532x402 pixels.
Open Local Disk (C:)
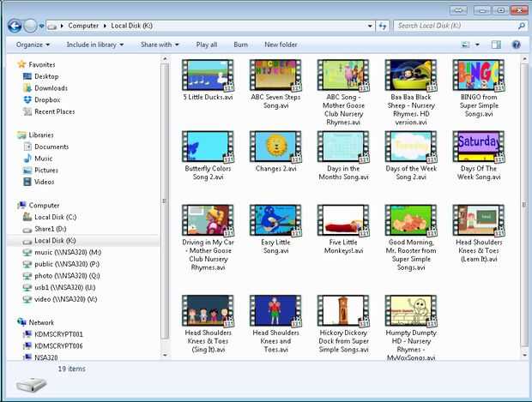tap(50, 217)
